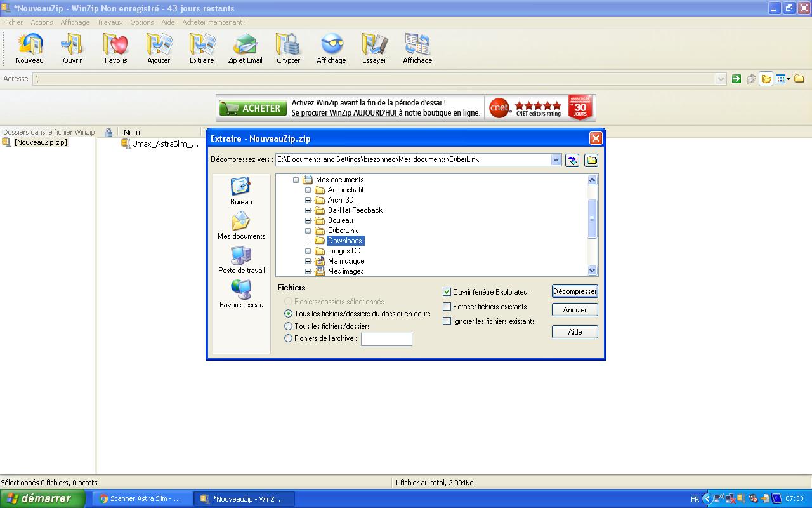This screenshot has height=508, width=812.
Task: Click the Essayer toolbar icon
Action: (374, 49)
